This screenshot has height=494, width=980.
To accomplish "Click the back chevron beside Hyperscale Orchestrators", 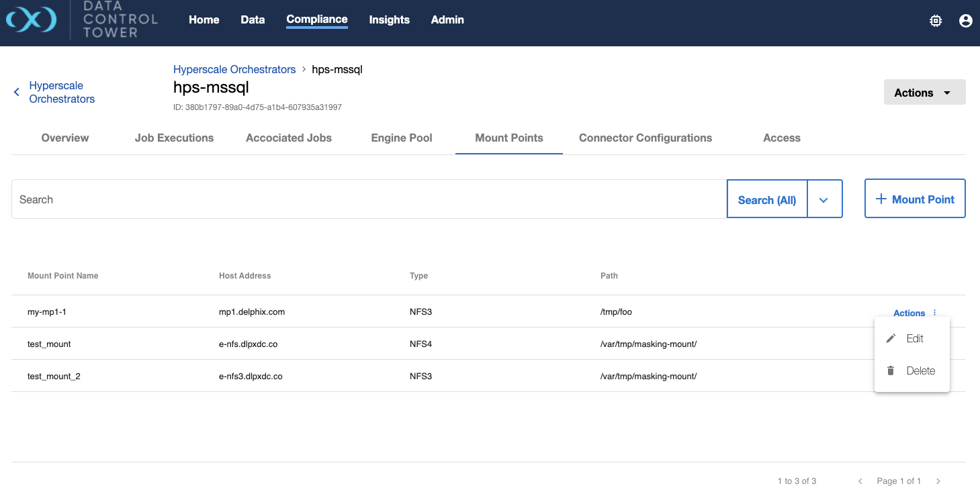I will 17,92.
